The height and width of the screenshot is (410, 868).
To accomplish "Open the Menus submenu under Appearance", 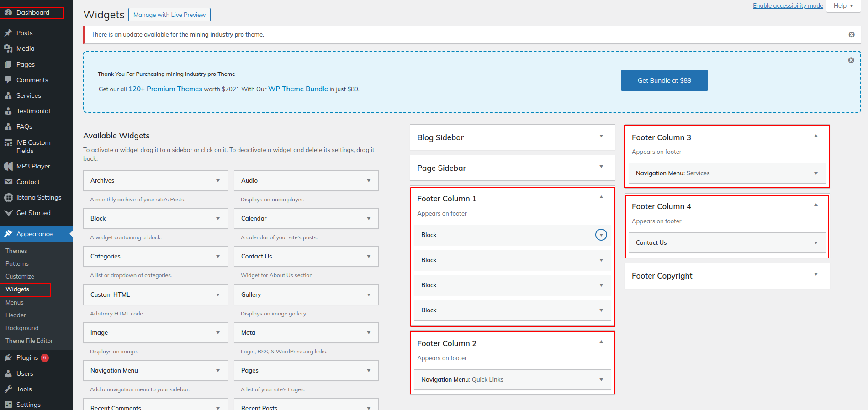I will [x=15, y=302].
